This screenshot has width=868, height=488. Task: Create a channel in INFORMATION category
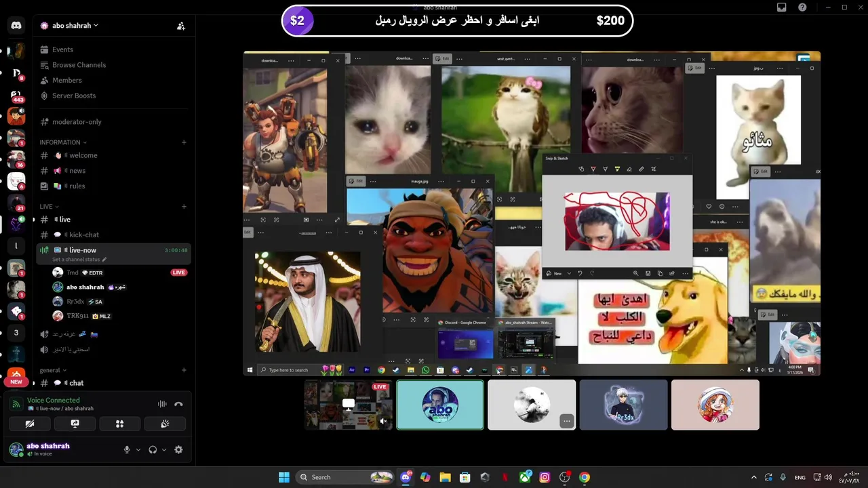pos(184,142)
